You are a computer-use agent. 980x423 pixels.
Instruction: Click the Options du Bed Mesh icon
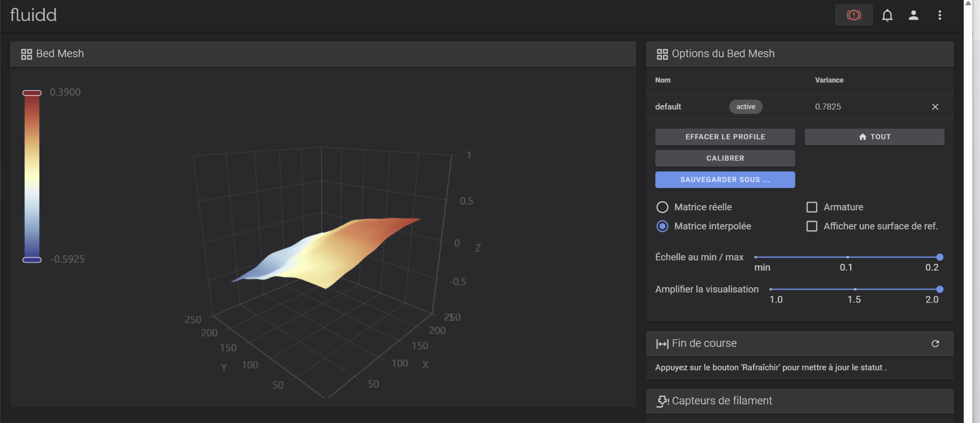tap(662, 54)
